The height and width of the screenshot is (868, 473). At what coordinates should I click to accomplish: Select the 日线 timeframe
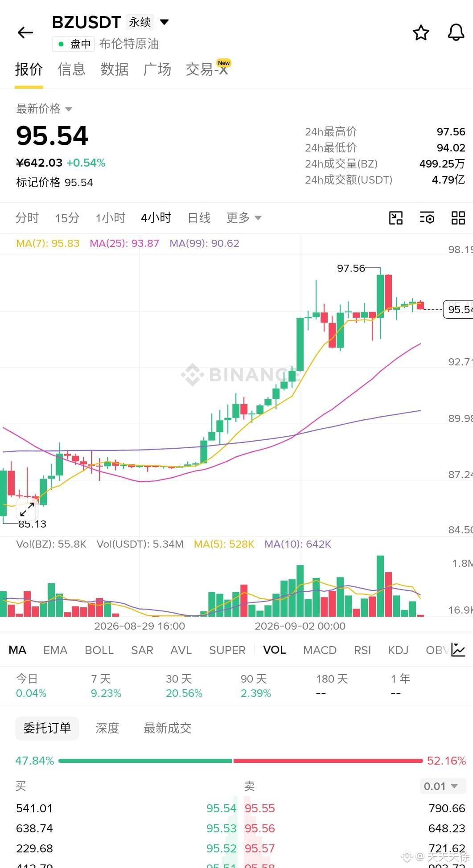click(x=199, y=218)
